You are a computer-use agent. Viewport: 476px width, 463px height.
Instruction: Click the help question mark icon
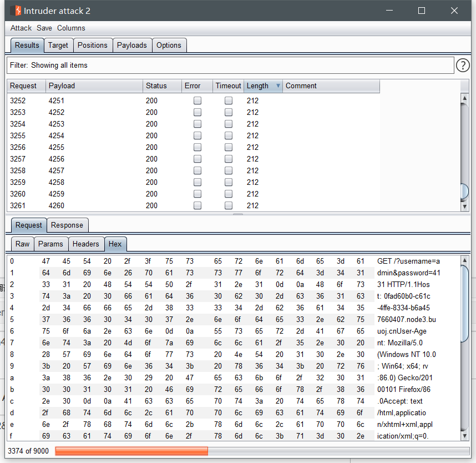[x=463, y=66]
